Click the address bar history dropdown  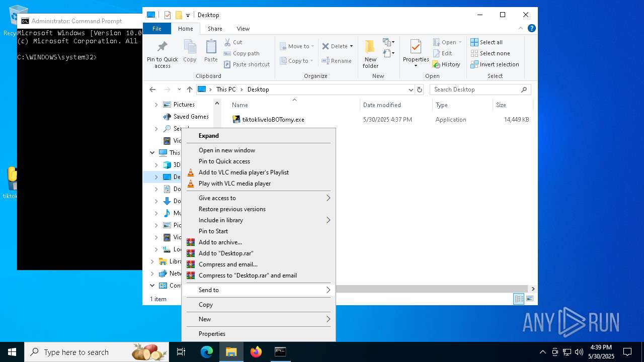coord(411,89)
